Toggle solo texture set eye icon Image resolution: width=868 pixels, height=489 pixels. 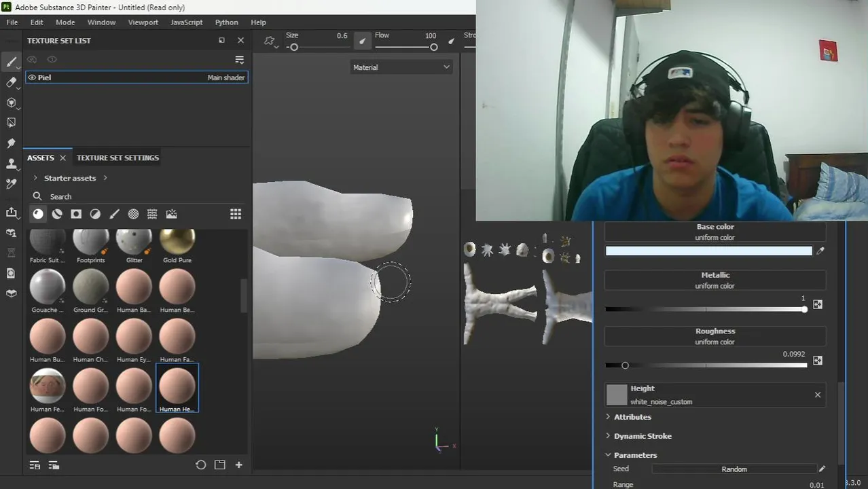tap(52, 59)
